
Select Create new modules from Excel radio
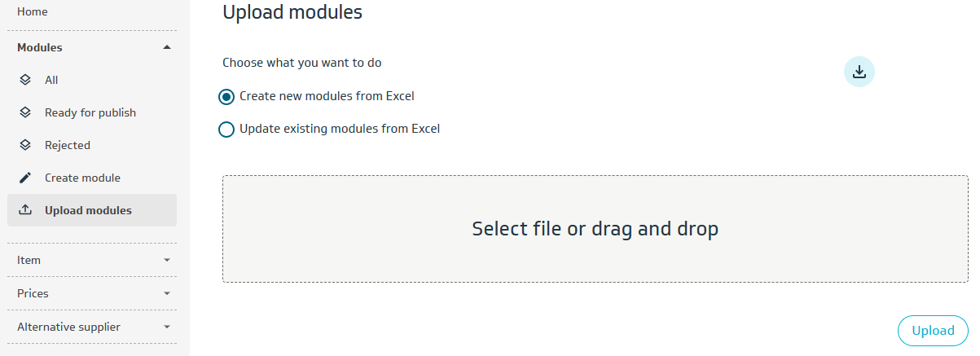tap(227, 97)
